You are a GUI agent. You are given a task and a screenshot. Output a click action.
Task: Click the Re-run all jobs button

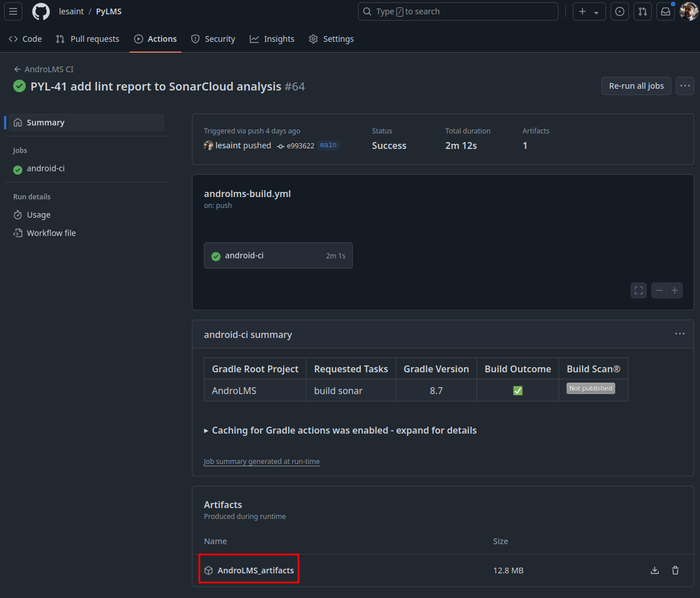[636, 86]
